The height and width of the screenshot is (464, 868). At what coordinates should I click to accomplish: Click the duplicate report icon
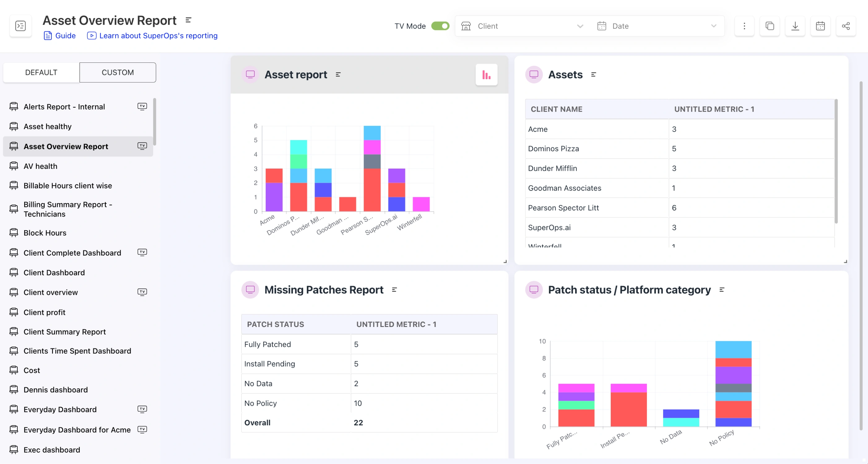(x=770, y=26)
